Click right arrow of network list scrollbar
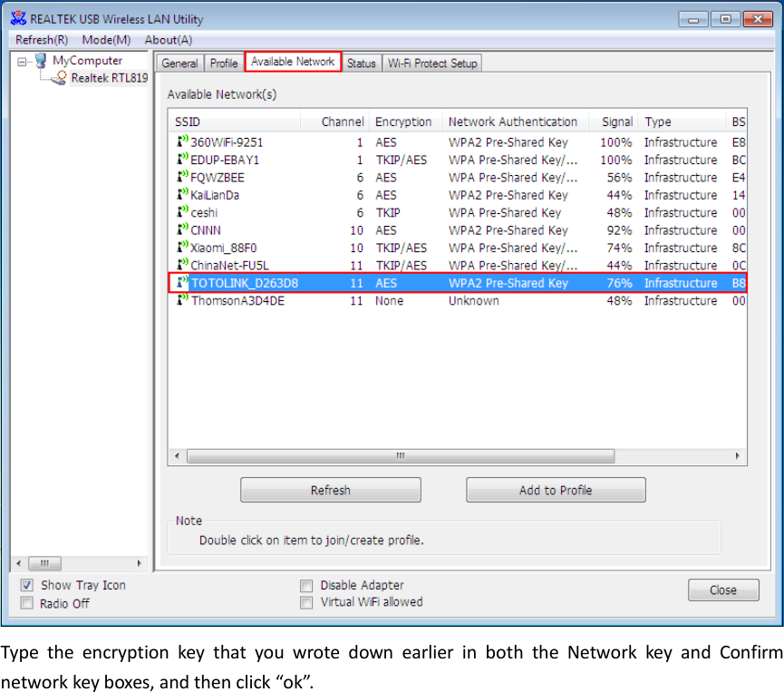784x692 pixels. (x=738, y=456)
